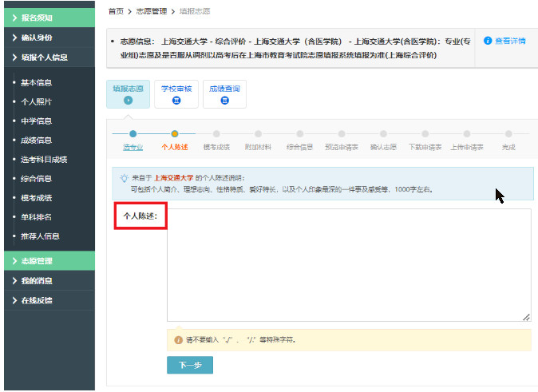The width and height of the screenshot is (538, 392).
Task: Click the 综合信息 step in progress bar
Action: click(300, 147)
